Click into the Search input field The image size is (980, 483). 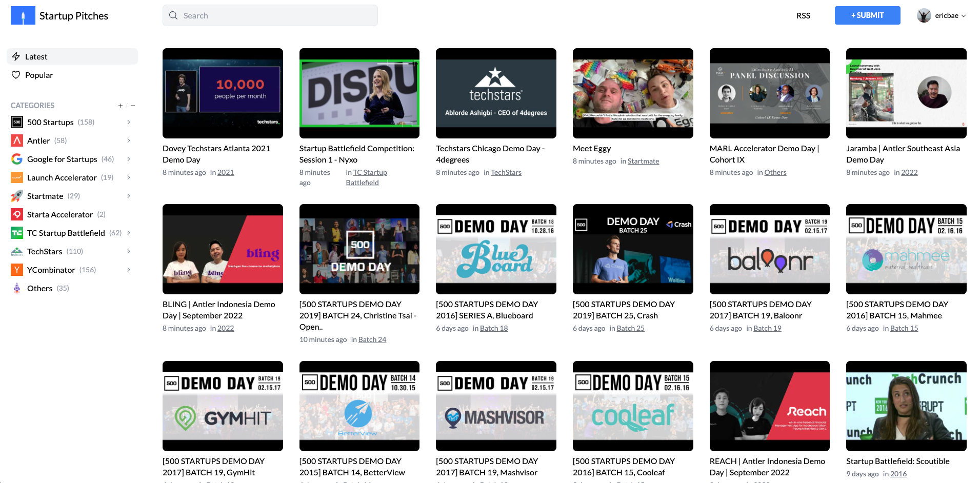(270, 15)
